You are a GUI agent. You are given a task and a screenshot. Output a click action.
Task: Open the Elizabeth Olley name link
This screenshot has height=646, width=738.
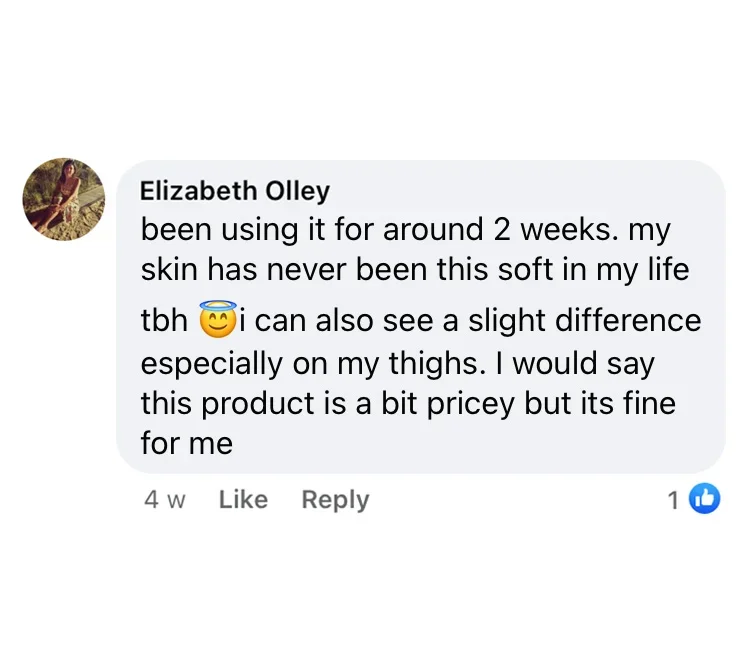235,190
